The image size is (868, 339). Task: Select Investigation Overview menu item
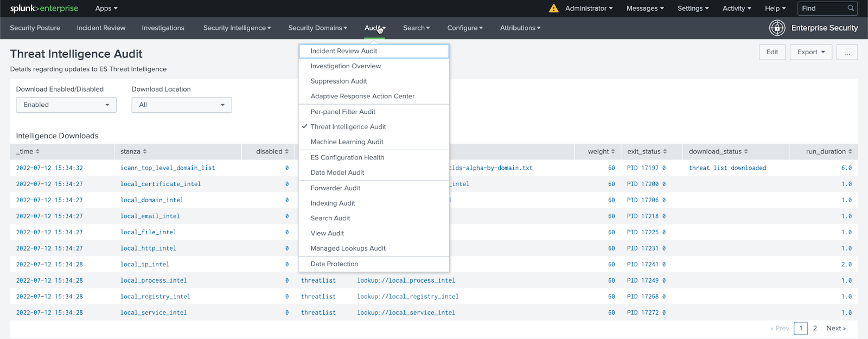pos(374,66)
